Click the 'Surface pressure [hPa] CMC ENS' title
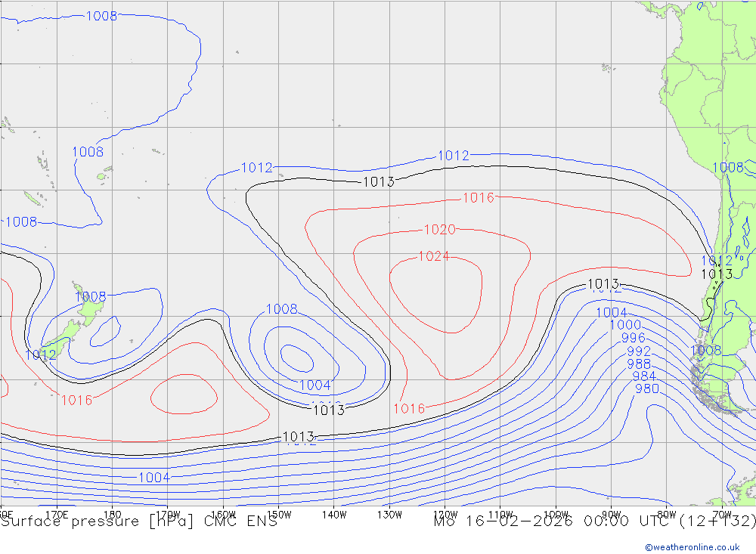The height and width of the screenshot is (554, 756). pyautogui.click(x=139, y=522)
